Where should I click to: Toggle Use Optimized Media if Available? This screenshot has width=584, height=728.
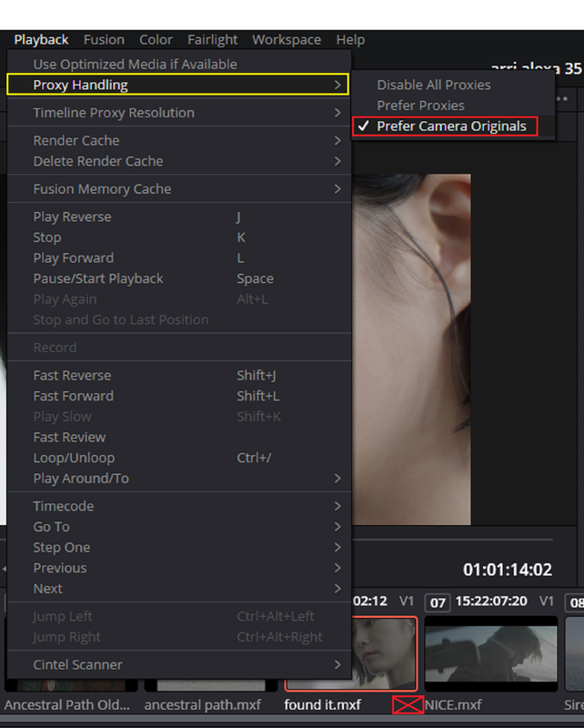tap(179, 64)
